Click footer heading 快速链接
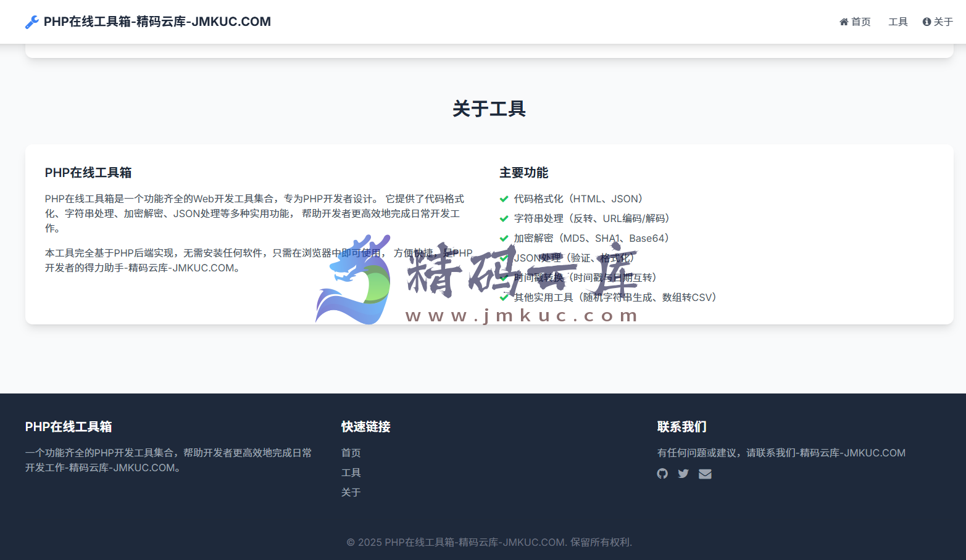The image size is (966, 560). 365,427
